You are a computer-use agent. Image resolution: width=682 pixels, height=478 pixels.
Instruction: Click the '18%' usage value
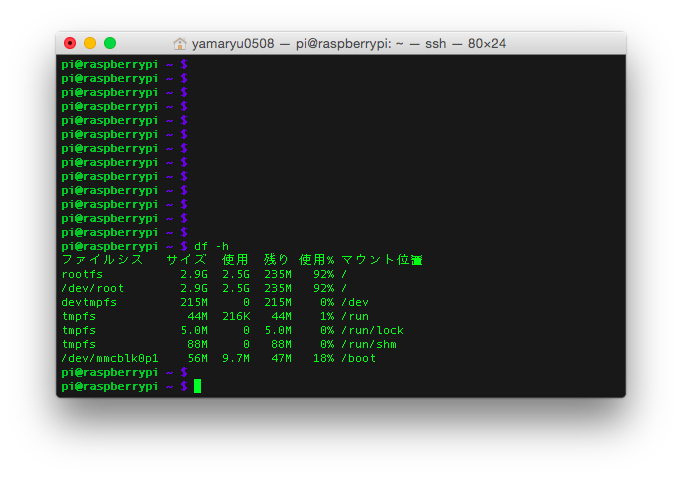point(324,358)
